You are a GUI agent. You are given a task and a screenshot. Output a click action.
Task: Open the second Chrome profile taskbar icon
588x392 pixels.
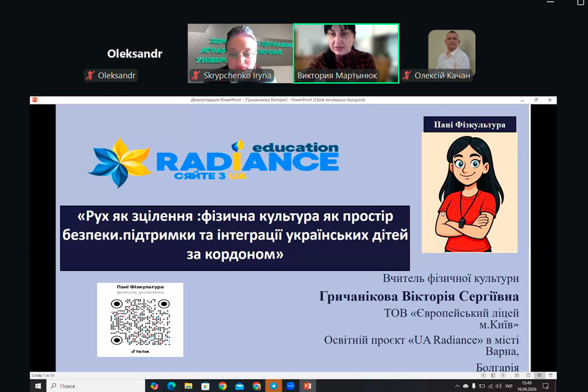click(257, 385)
